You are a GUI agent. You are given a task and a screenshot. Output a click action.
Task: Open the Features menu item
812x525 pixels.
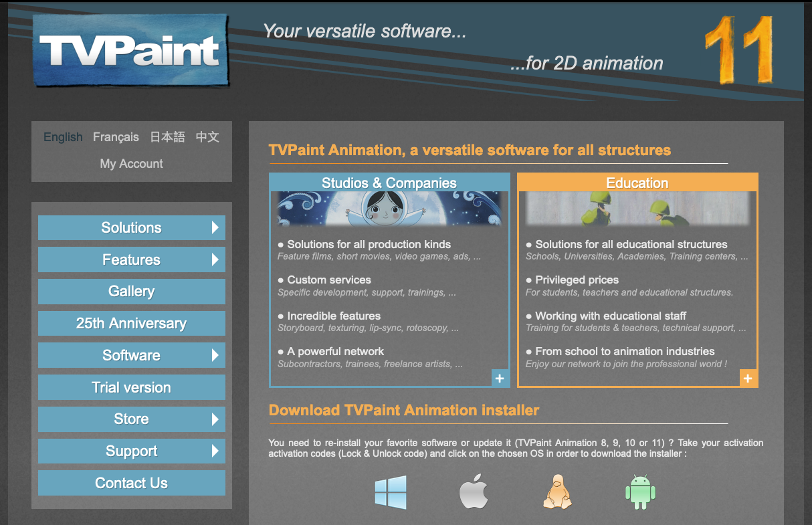click(132, 259)
